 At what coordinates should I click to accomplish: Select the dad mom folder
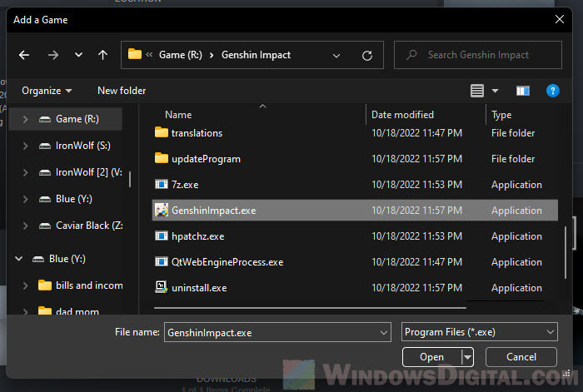click(x=77, y=311)
